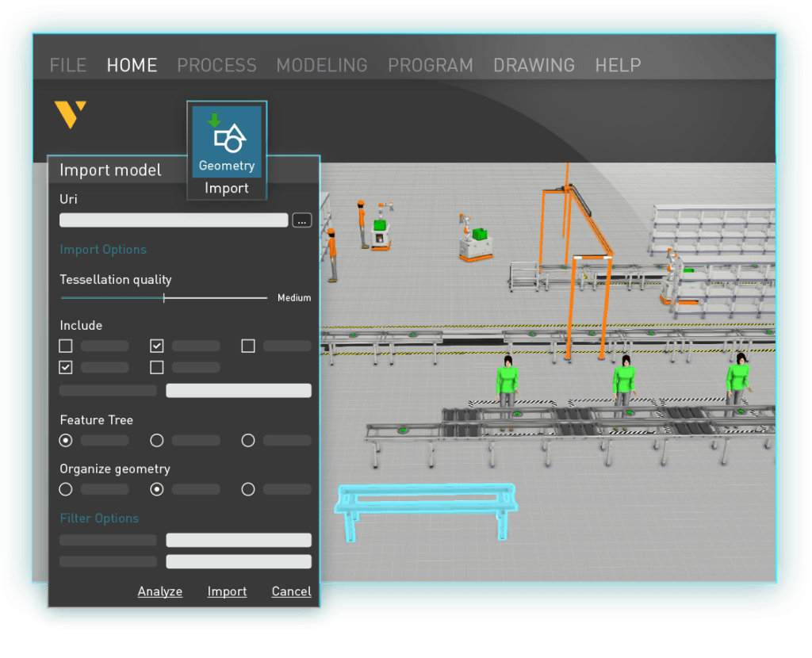Switch to the MODELING tab
This screenshot has height=658, width=812.
click(x=322, y=65)
